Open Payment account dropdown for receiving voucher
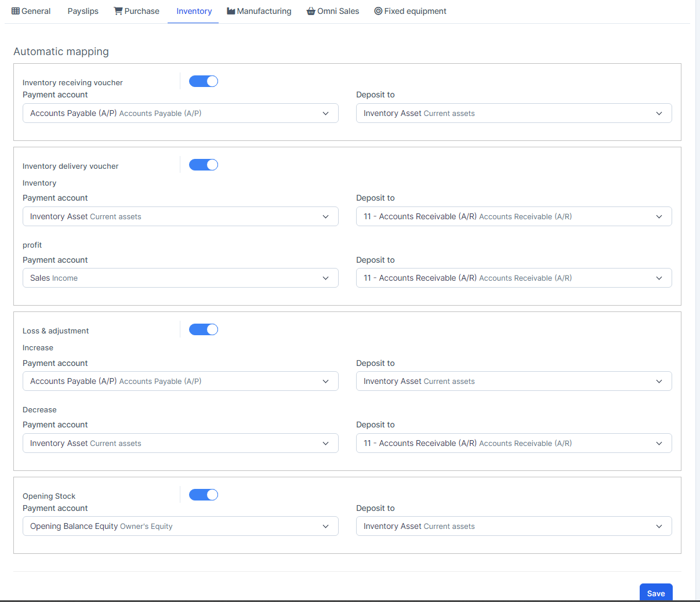Screen dimensions: 700x602 [180, 113]
